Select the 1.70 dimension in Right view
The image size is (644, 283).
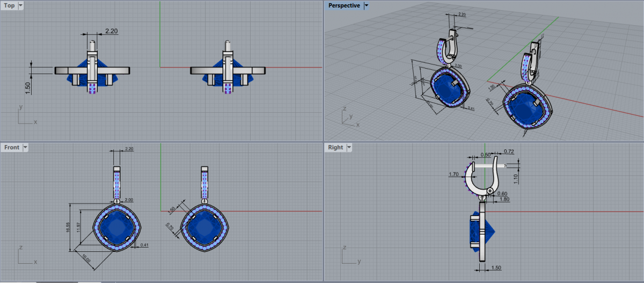pos(453,174)
